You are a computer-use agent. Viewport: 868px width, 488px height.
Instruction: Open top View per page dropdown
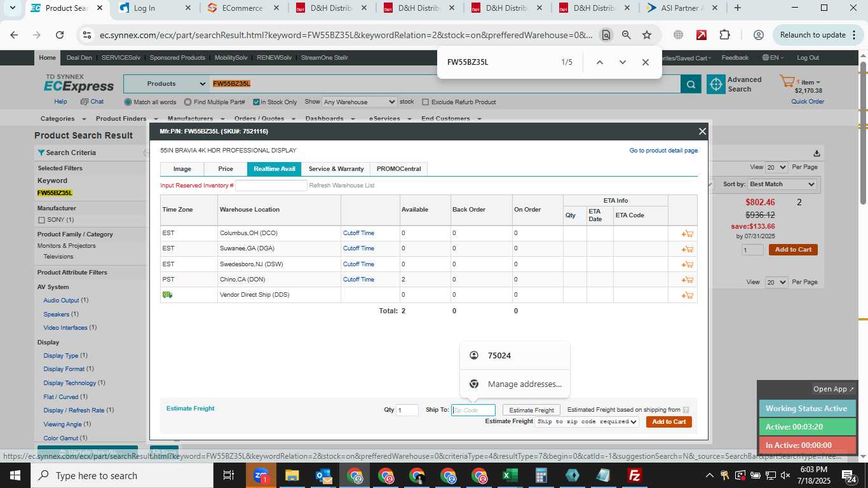click(776, 167)
